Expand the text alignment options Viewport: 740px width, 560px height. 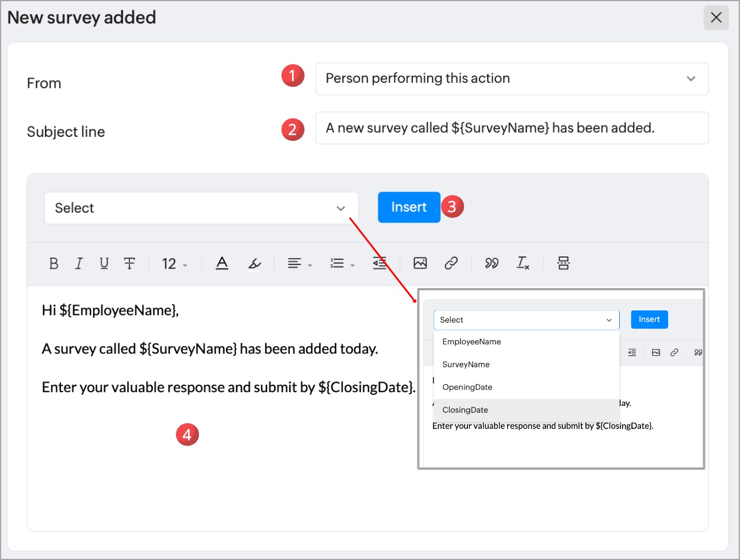(300, 264)
